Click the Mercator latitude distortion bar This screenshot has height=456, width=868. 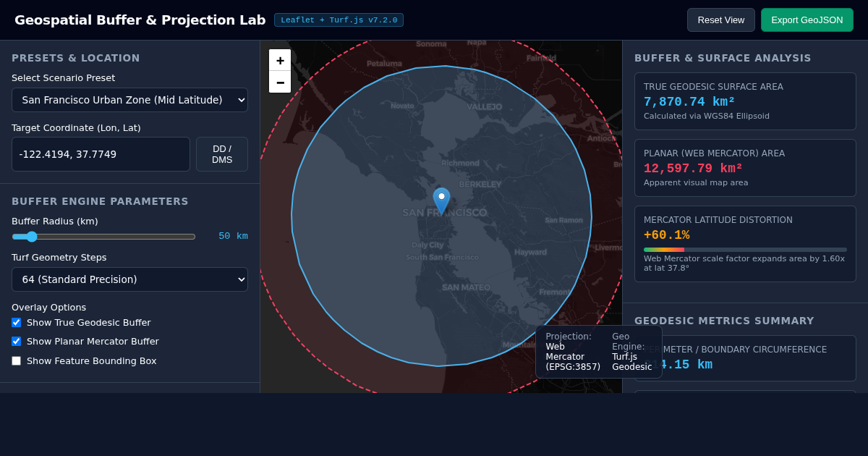745,250
